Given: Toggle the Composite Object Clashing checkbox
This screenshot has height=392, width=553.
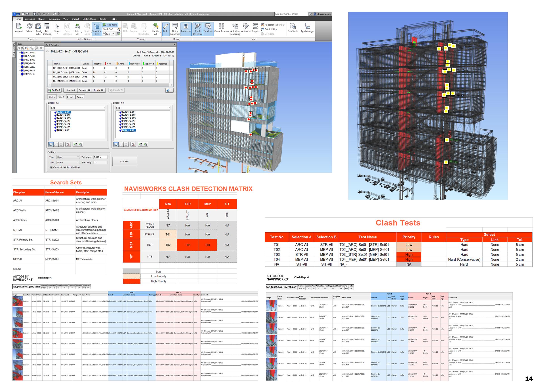Looking at the screenshot, I should 51,167.
